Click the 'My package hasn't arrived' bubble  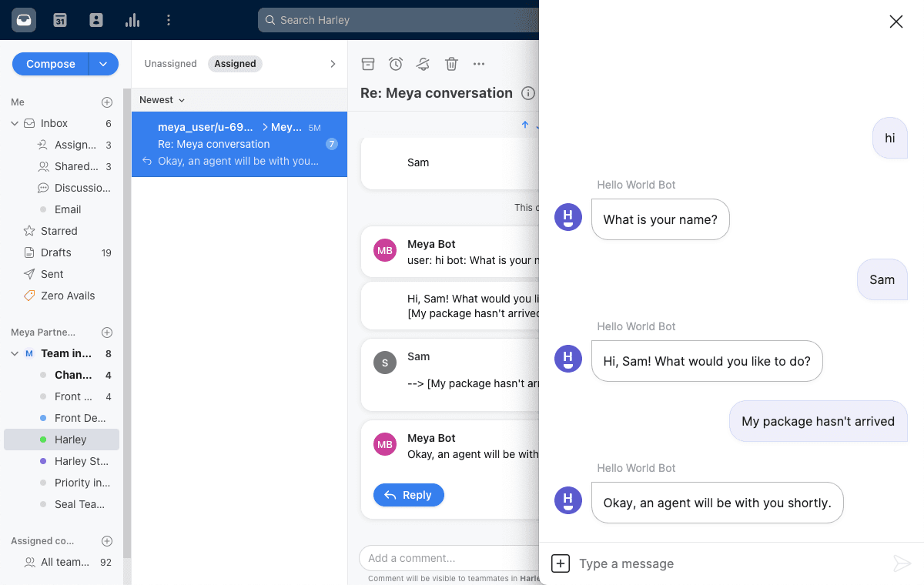819,421
